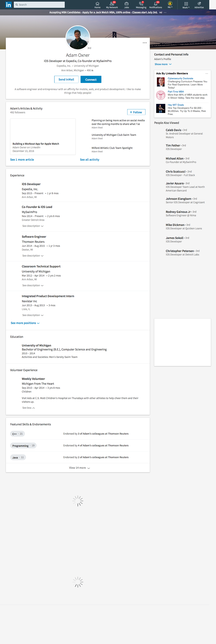This screenshot has width=216, height=644.
Task: Follow Adam's articles and activity
Action: point(136,112)
